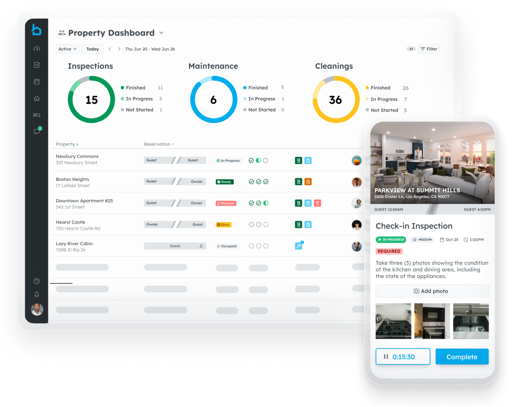Image resolution: width=532 pixels, height=407 pixels.
Task: Click first status circle in Hearst Castle row
Action: [x=251, y=225]
